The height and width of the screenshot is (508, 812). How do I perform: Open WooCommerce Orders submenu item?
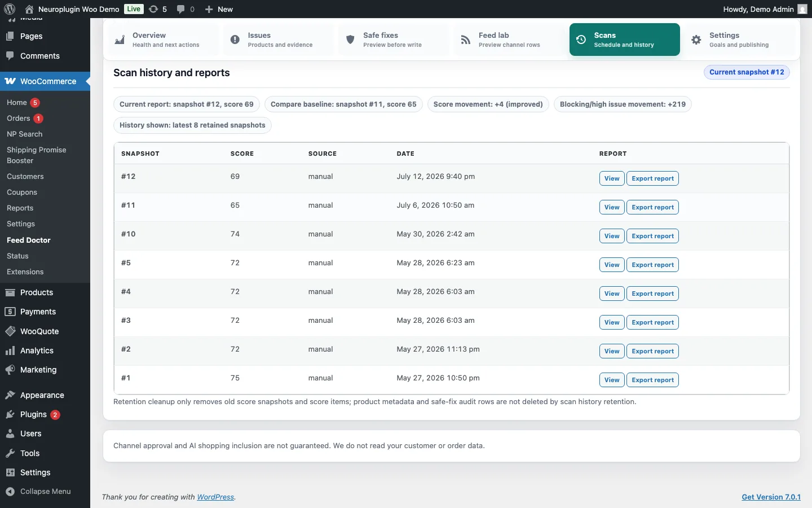tap(19, 119)
